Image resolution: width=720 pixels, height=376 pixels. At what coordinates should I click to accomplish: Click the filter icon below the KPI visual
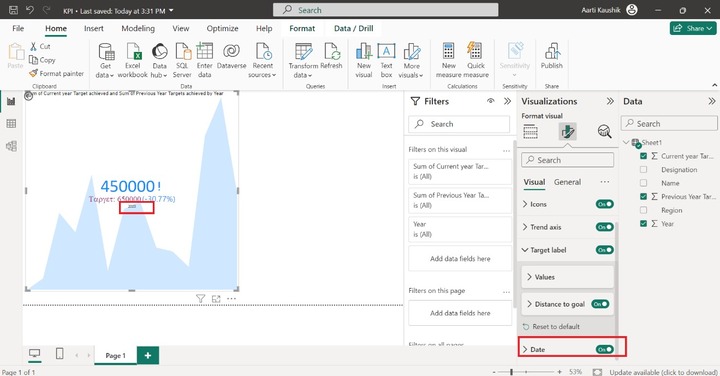click(x=200, y=299)
